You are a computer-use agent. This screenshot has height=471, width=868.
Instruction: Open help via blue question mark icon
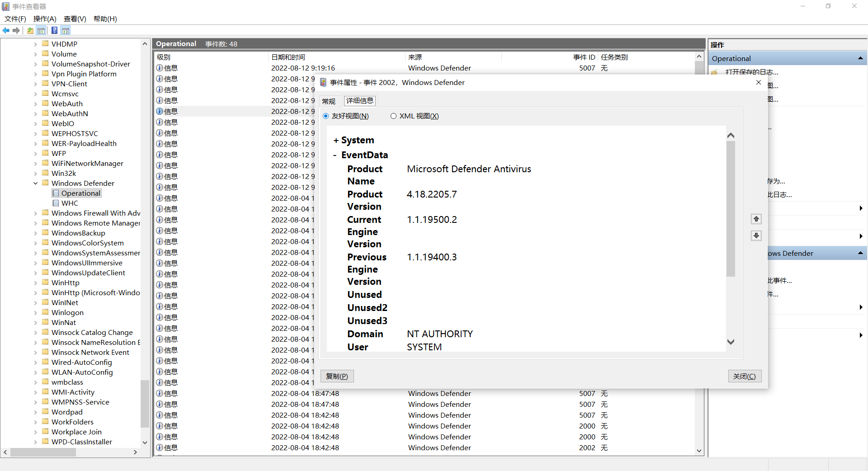pyautogui.click(x=54, y=31)
